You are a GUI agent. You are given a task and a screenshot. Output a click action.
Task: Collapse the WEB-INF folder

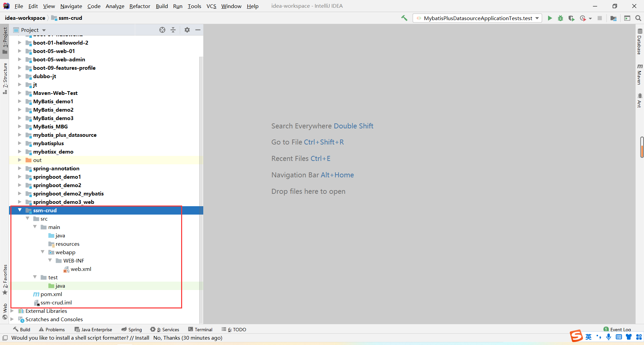(x=50, y=261)
